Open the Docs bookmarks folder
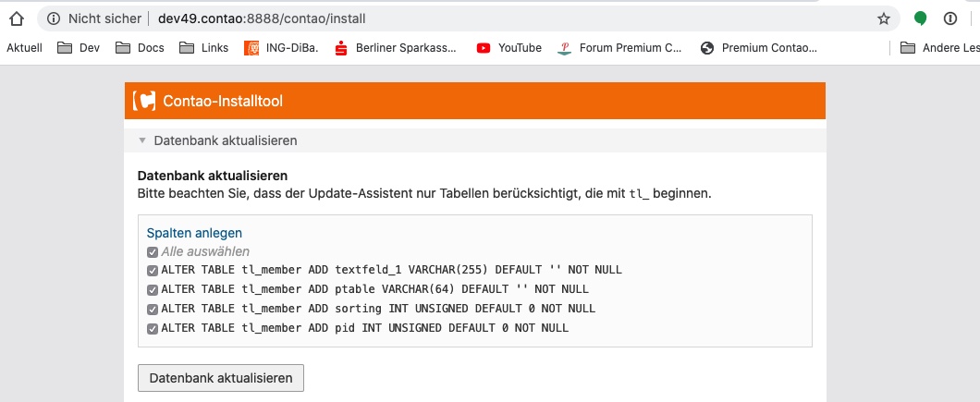 coord(140,48)
